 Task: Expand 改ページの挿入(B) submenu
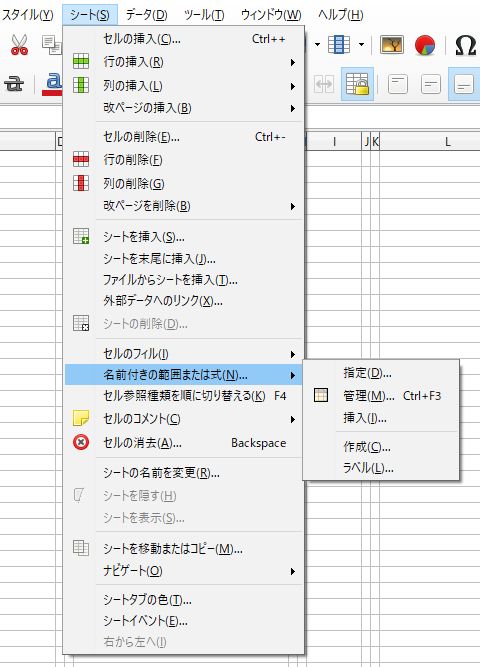[183, 108]
